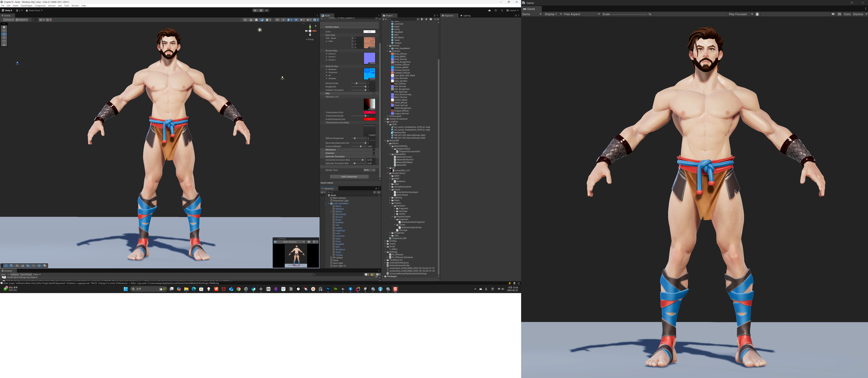The image size is (868, 378).
Task: Enable the Emission checkbox
Action: (374, 153)
